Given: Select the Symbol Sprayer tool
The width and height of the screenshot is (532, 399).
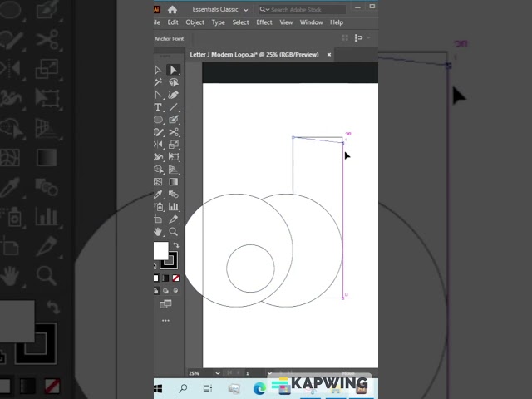Looking at the screenshot, I should pyautogui.click(x=158, y=207).
